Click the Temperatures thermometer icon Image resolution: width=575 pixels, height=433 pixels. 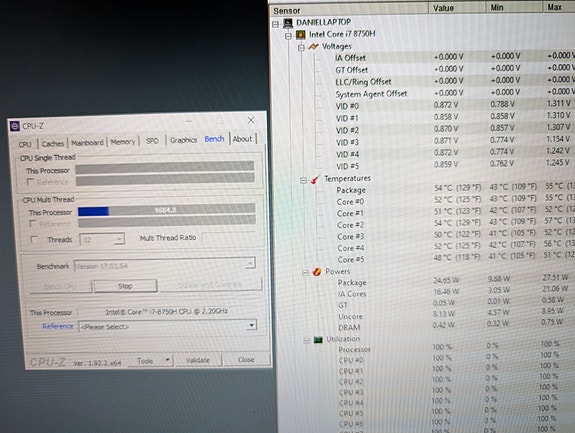tap(315, 180)
